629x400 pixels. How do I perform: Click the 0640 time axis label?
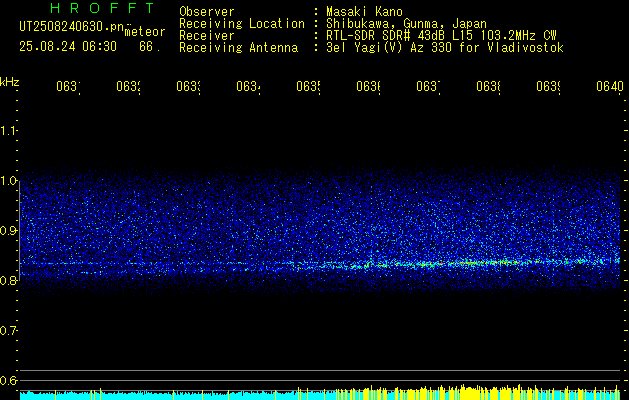[610, 86]
